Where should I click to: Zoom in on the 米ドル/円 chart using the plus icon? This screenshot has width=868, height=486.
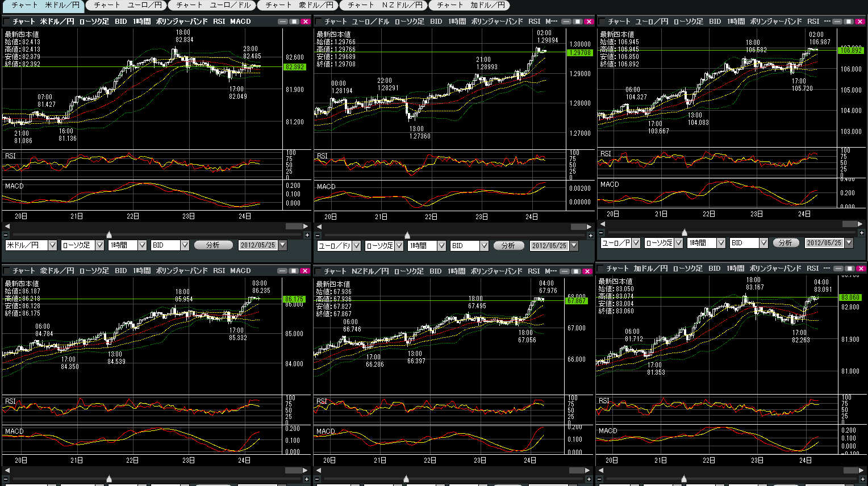coord(307,235)
